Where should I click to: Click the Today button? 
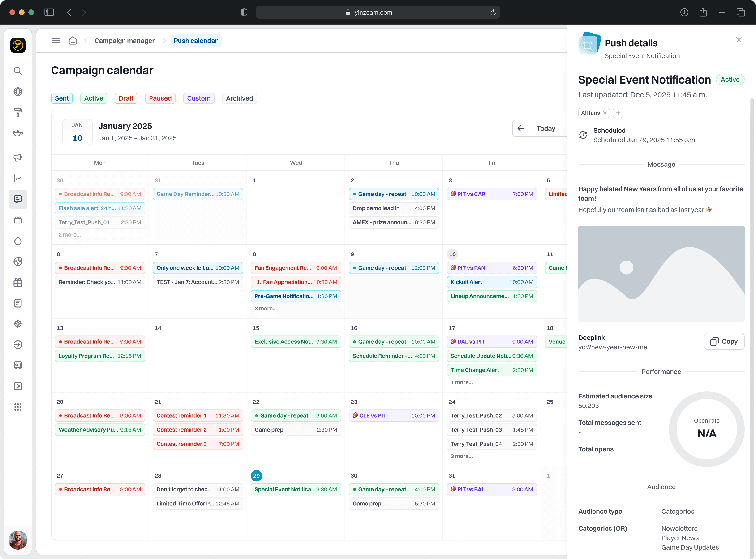[546, 129]
